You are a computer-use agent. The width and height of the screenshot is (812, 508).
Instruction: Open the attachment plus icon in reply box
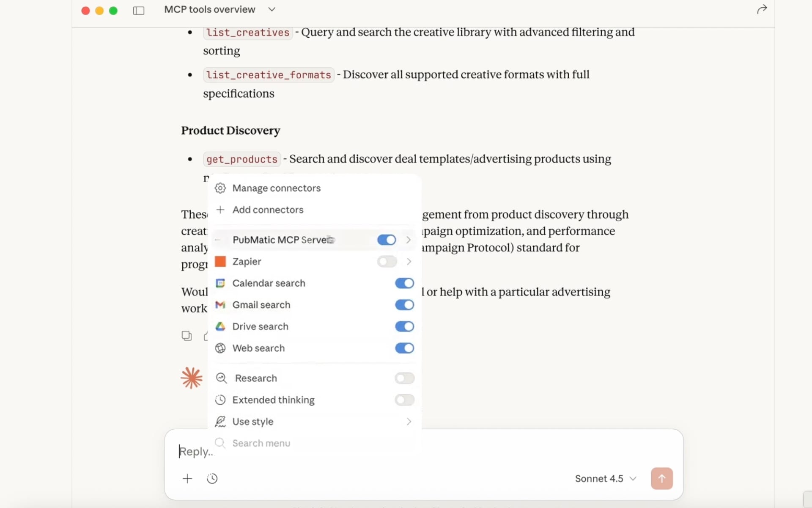[x=187, y=478]
